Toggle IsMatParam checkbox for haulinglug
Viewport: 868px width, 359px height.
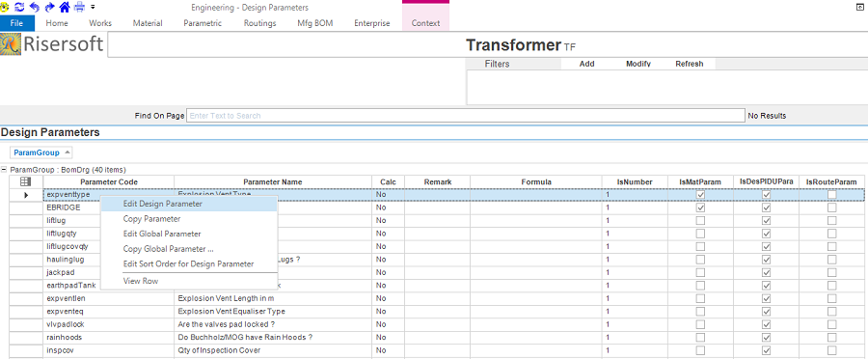point(700,260)
